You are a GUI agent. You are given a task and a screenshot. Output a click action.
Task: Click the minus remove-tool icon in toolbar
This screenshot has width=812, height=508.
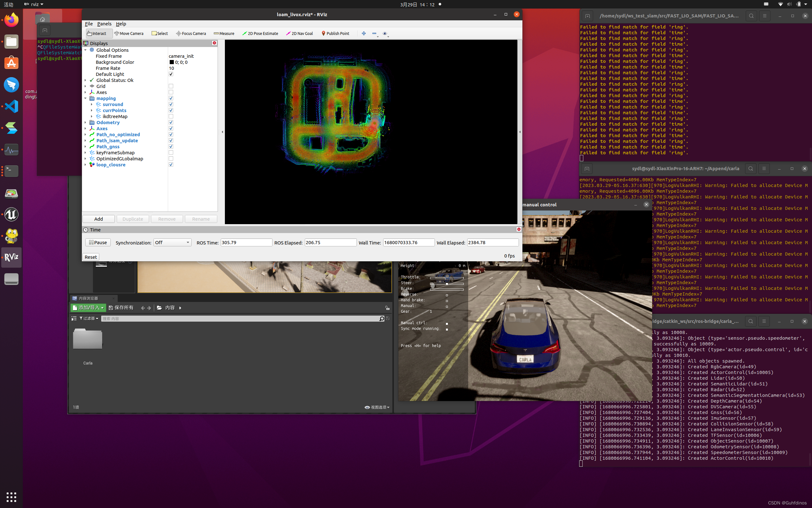[374, 33]
